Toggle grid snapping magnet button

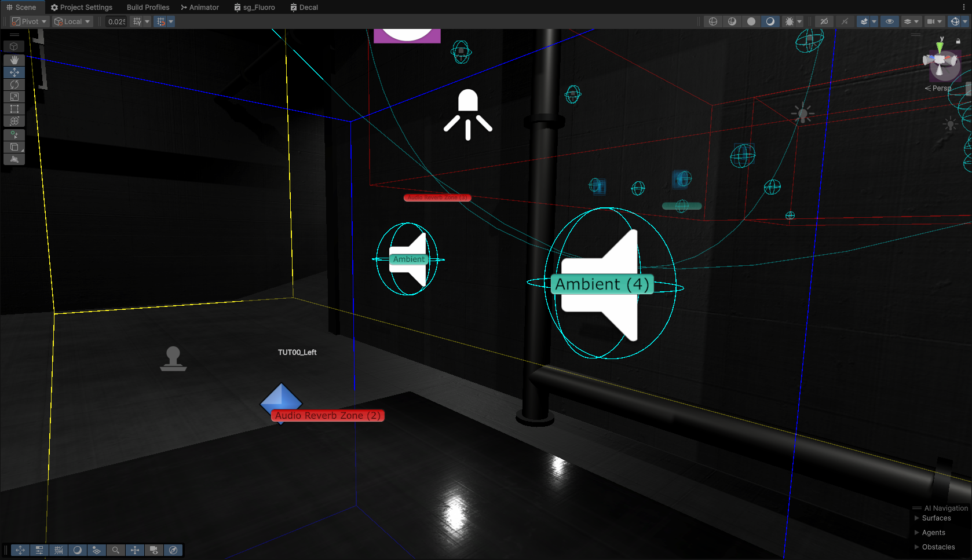161,21
